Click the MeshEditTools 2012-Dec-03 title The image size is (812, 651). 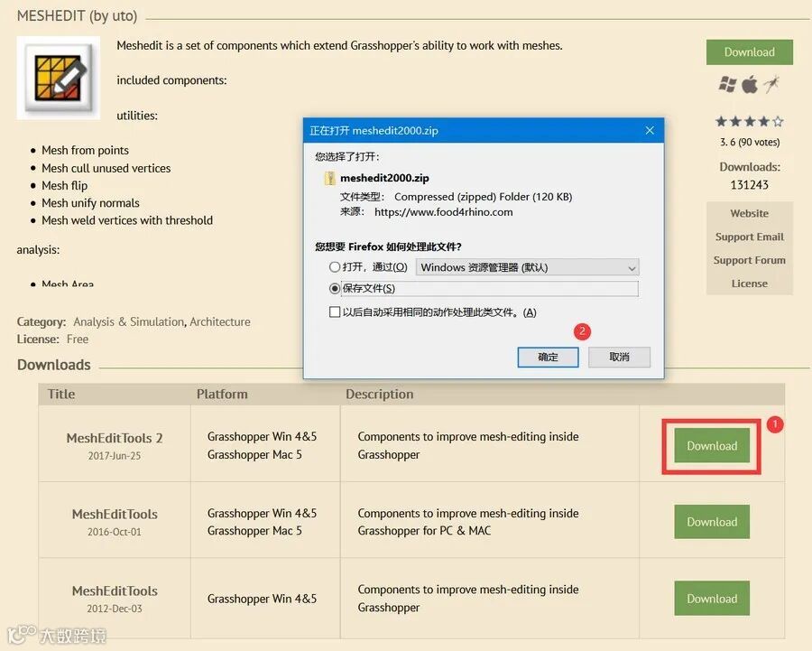pos(115,591)
